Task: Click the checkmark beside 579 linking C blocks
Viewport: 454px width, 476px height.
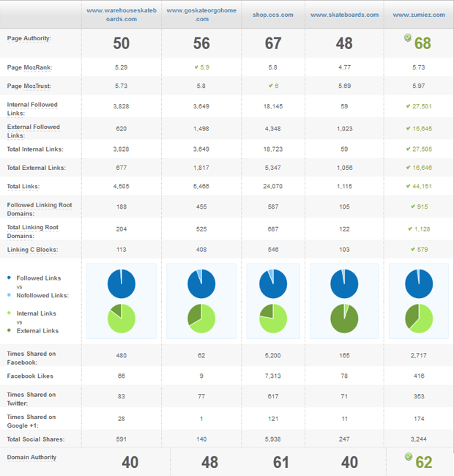Action: pos(413,249)
